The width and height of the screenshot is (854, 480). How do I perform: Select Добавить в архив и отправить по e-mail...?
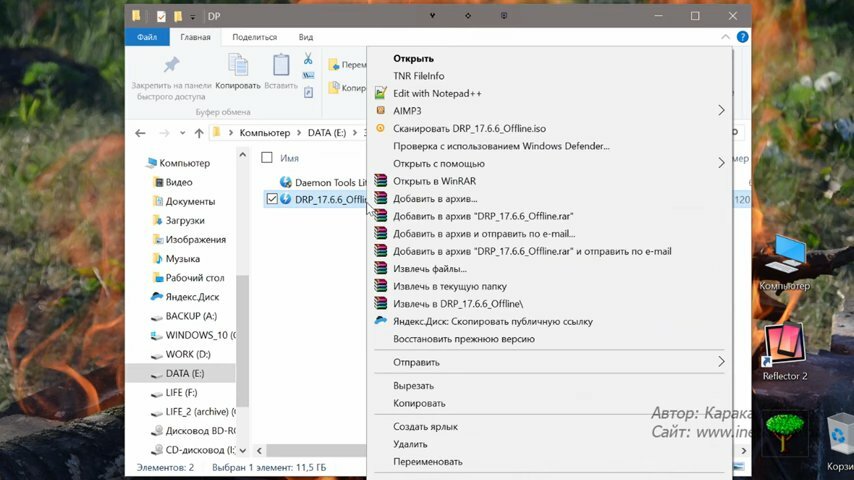coord(484,233)
